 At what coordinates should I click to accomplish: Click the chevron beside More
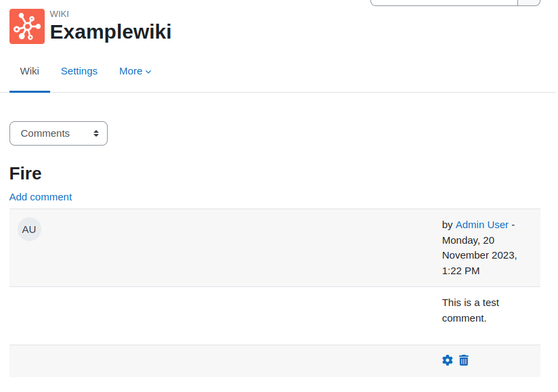click(x=148, y=72)
